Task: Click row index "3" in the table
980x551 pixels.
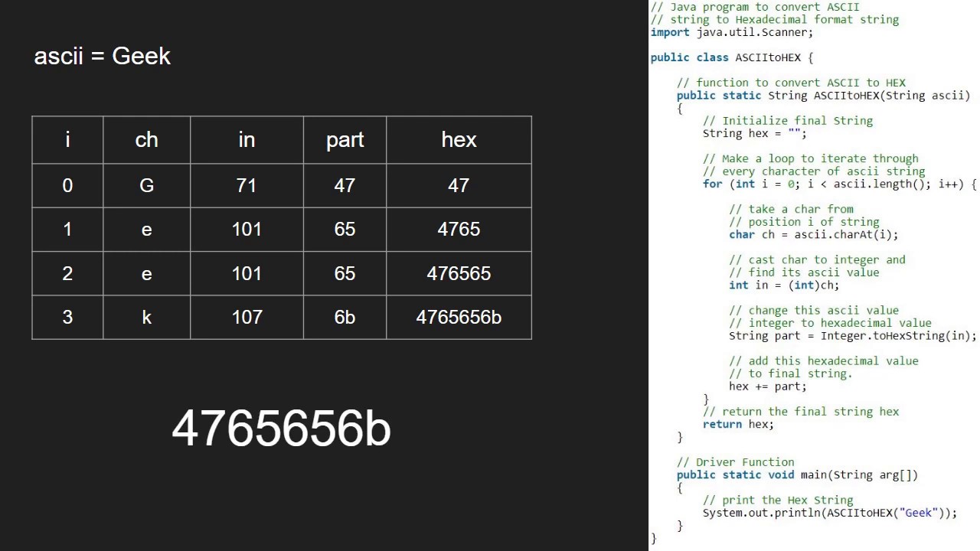Action: coord(67,318)
